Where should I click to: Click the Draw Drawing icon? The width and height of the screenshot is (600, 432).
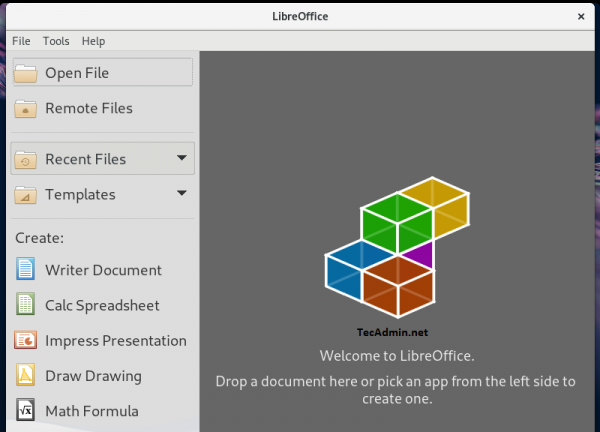click(26, 376)
